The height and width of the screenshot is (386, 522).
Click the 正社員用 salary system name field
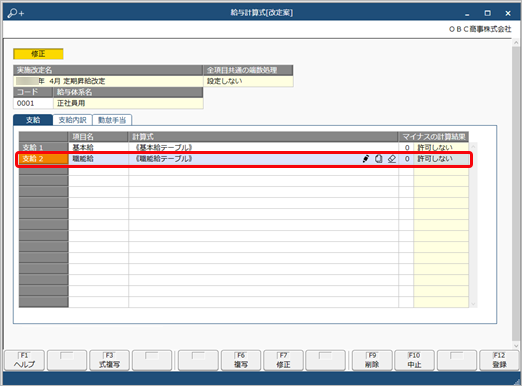(128, 103)
